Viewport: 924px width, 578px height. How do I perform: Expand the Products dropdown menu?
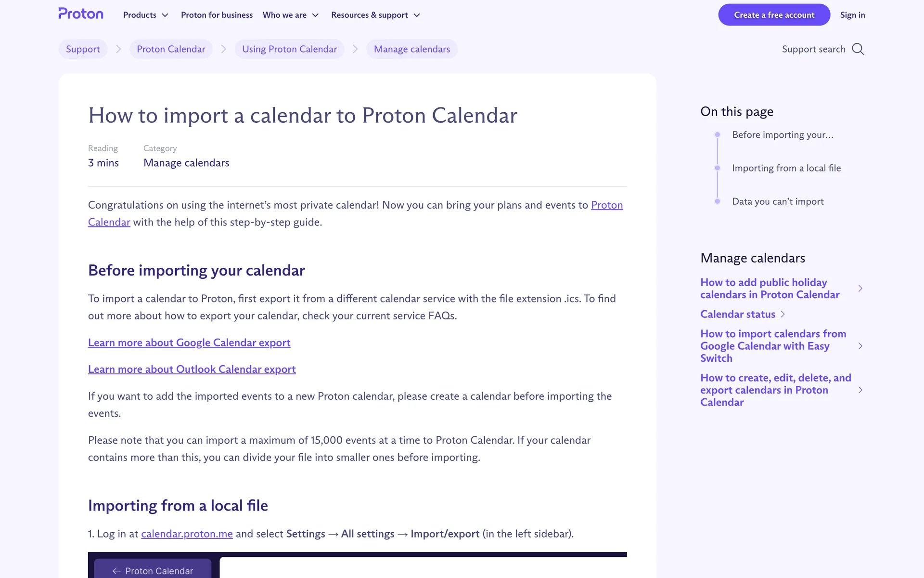point(146,15)
